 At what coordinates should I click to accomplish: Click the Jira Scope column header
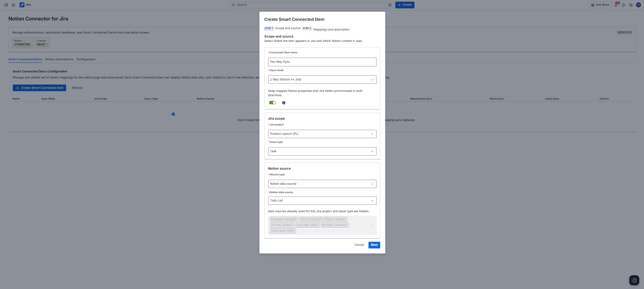click(101, 99)
